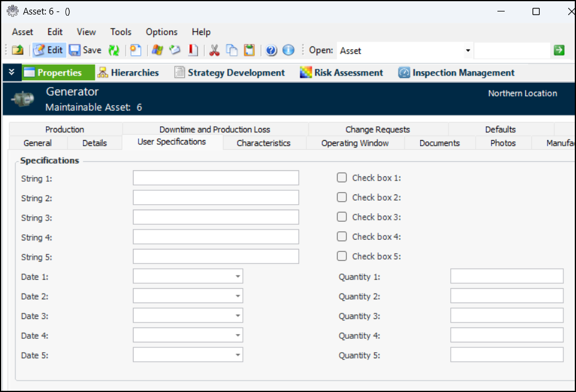576x392 pixels.
Task: Collapse the navigation bar with double chevron
Action: coord(11,72)
